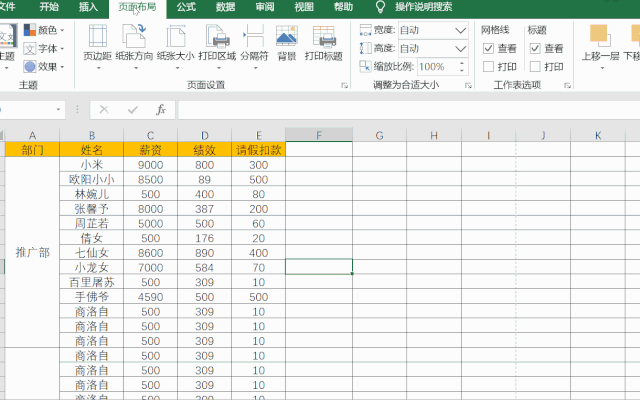
Task: Open the 颜色 theme colors menu
Action: [44, 30]
